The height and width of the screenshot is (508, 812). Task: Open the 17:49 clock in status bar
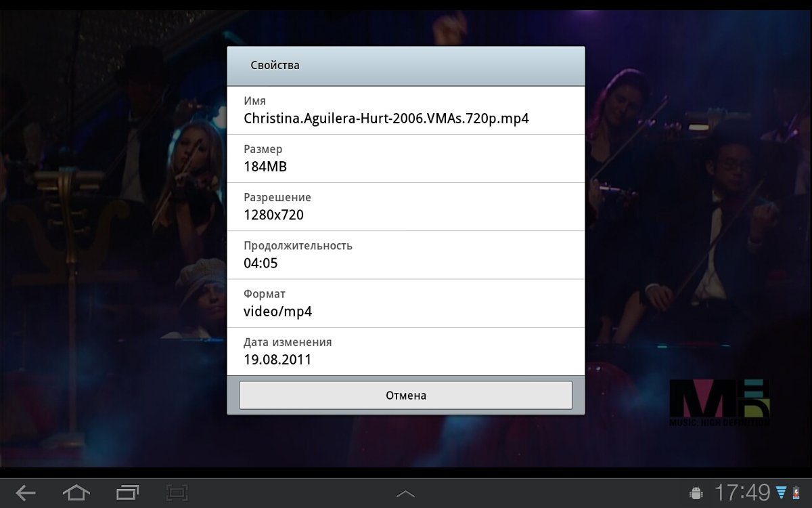(742, 492)
